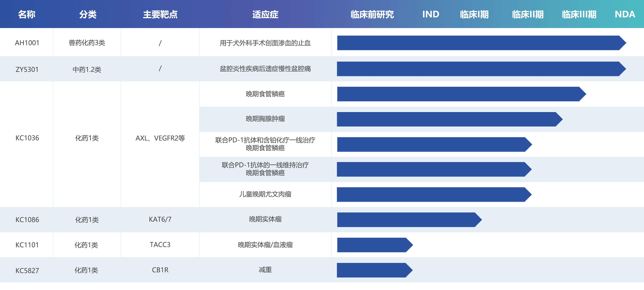Select the 儿童晚期尤文肉瘤 indication text

pyautogui.click(x=265, y=194)
